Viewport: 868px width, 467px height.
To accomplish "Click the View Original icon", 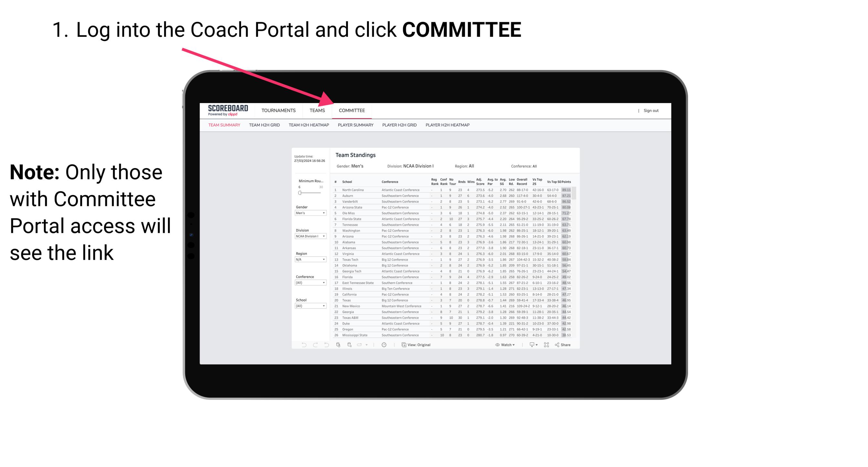I will coord(402,345).
